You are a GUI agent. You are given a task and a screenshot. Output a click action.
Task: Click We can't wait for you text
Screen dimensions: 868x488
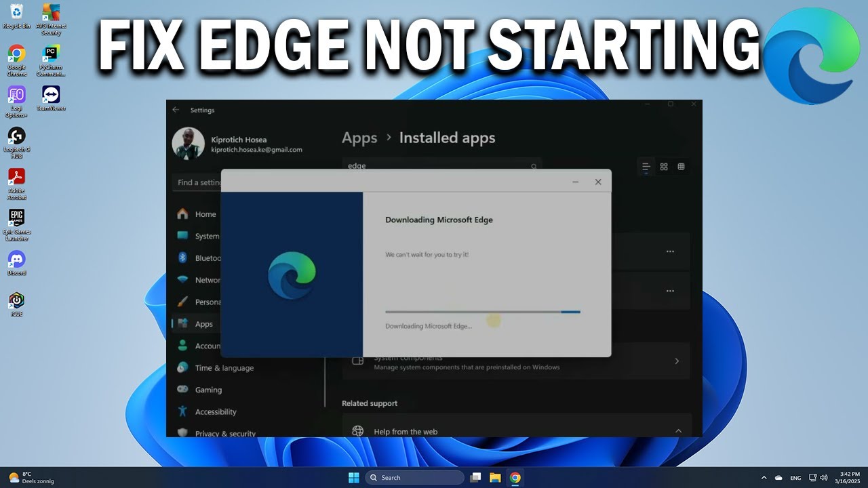[x=427, y=255]
